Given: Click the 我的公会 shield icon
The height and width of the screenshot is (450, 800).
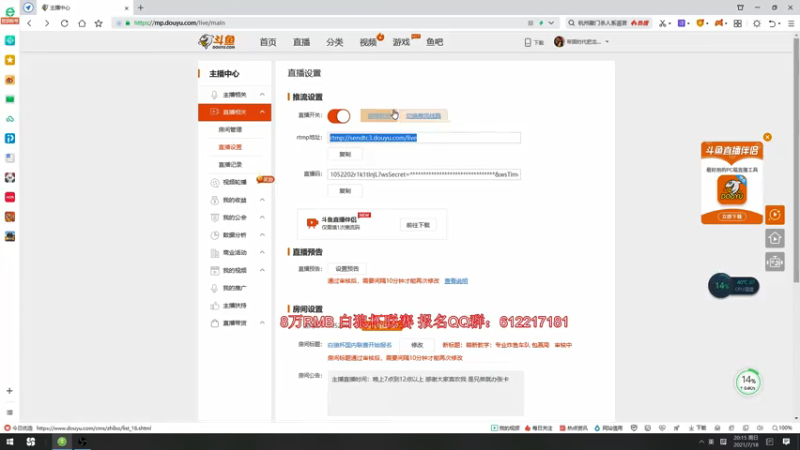Looking at the screenshot, I should pyautogui.click(x=215, y=217).
